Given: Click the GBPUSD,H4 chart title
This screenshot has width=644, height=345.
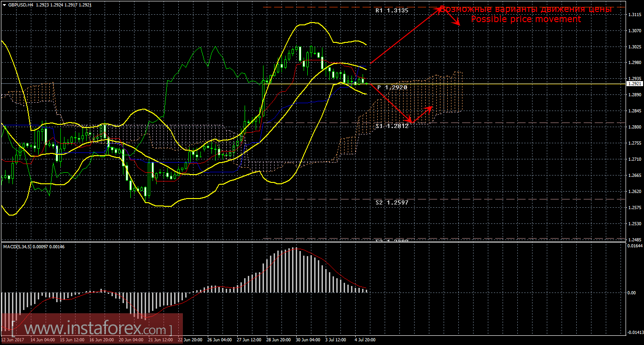Looking at the screenshot, I should 21,4.
